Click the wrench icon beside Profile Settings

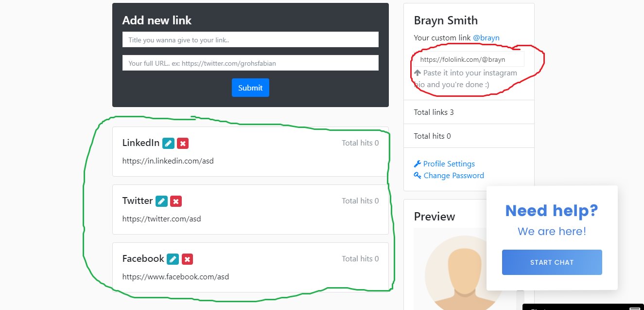(x=418, y=164)
